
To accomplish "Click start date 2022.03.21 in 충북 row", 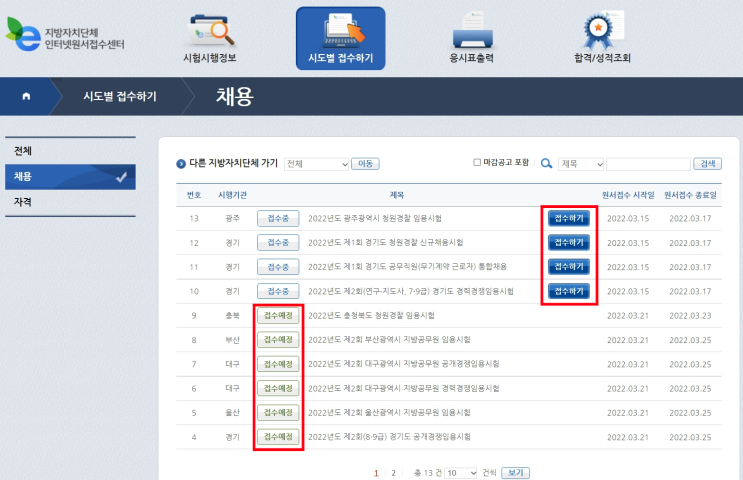I will [628, 316].
